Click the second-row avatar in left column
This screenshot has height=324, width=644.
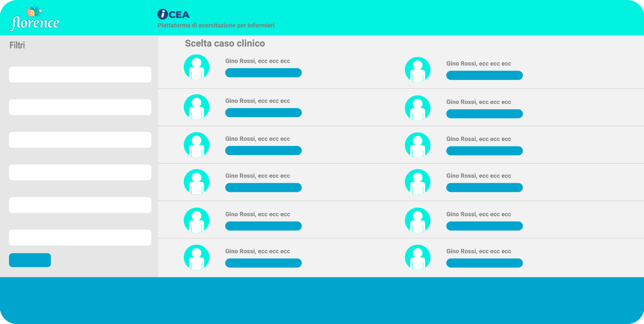196,107
